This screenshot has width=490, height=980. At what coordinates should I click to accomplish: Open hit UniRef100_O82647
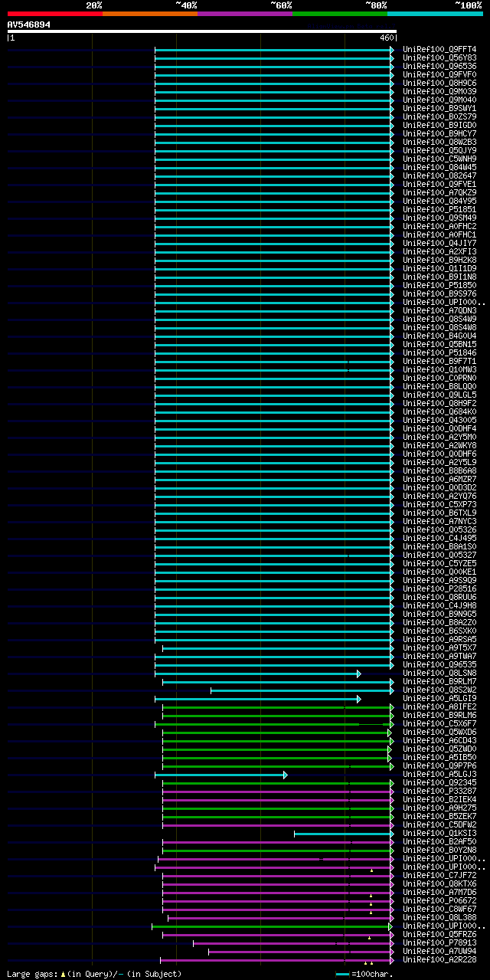(x=439, y=175)
